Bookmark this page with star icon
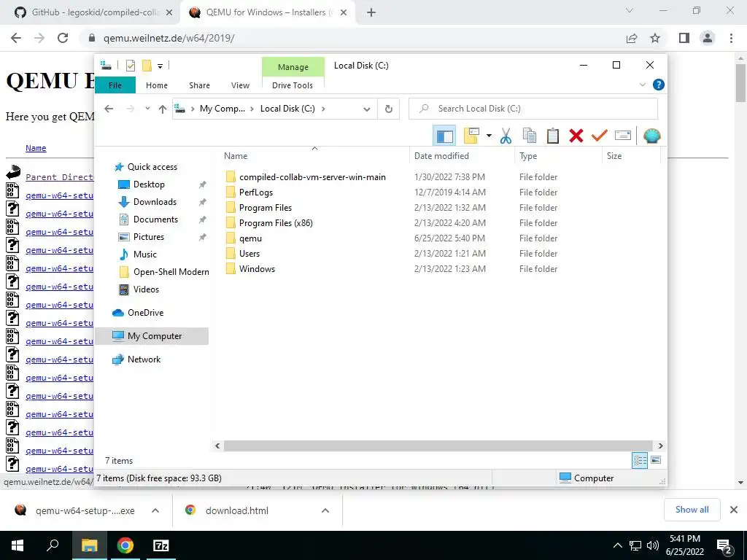This screenshot has width=747, height=560. [x=655, y=38]
